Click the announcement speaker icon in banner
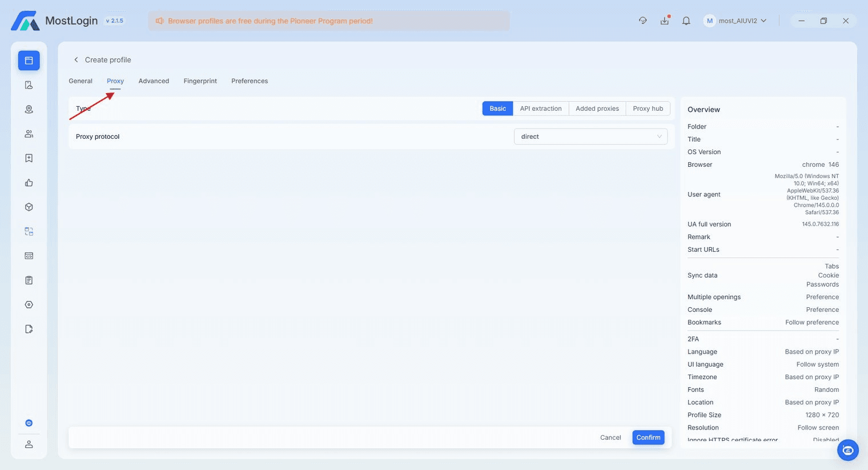Viewport: 868px width, 470px height. click(160, 21)
